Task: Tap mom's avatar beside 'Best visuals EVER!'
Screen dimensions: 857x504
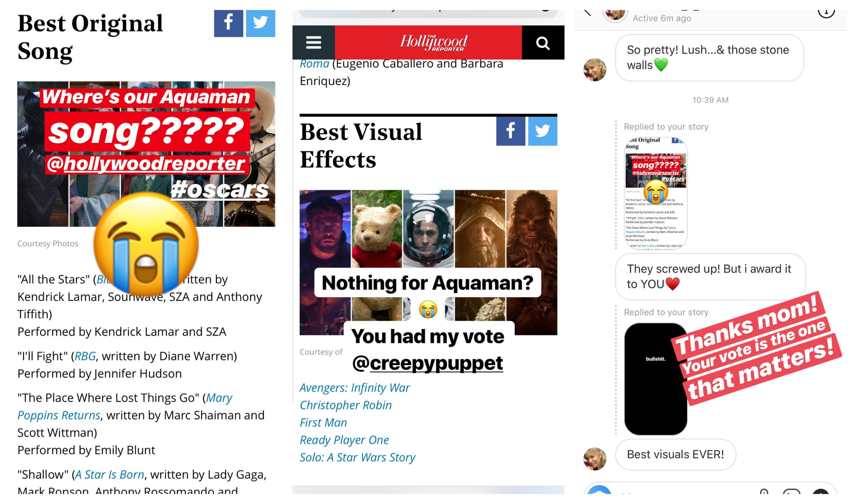Action: point(595,459)
